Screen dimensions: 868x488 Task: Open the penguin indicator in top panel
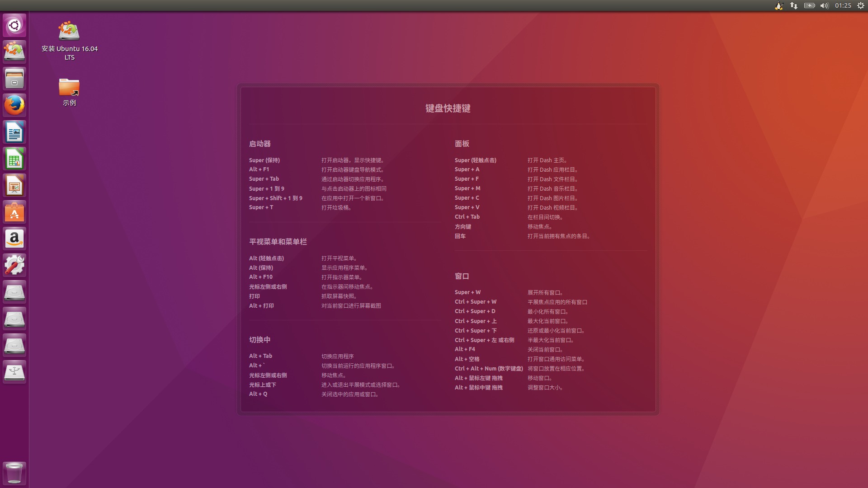779,5
